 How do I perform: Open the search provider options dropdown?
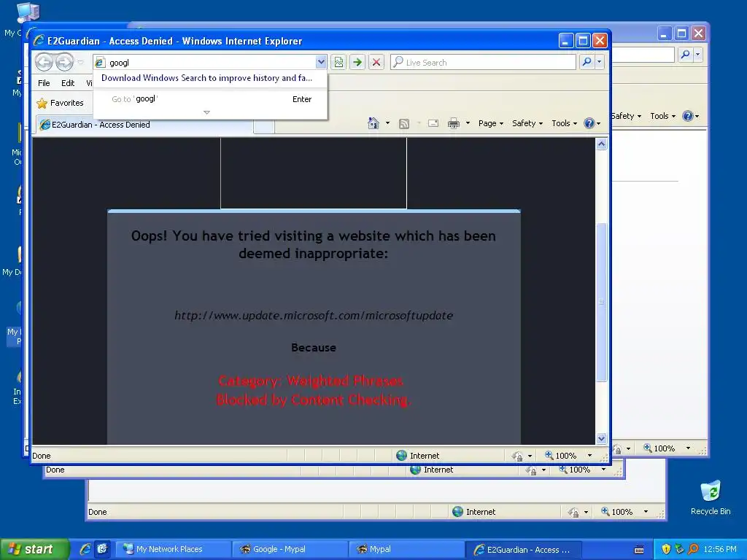(x=600, y=62)
